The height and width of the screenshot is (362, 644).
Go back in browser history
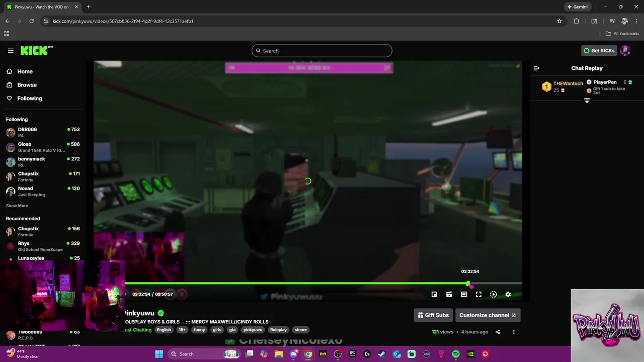pyautogui.click(x=7, y=21)
